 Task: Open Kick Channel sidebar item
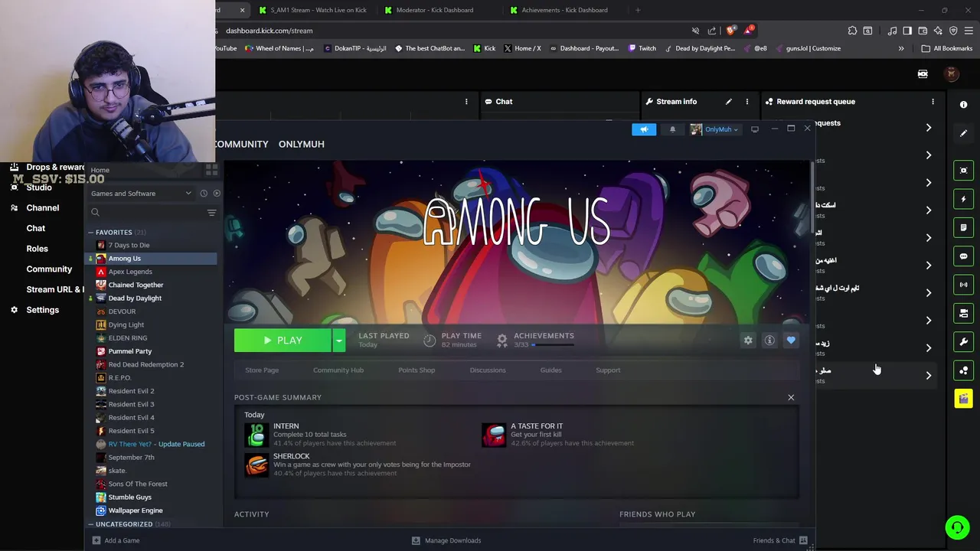pyautogui.click(x=43, y=207)
